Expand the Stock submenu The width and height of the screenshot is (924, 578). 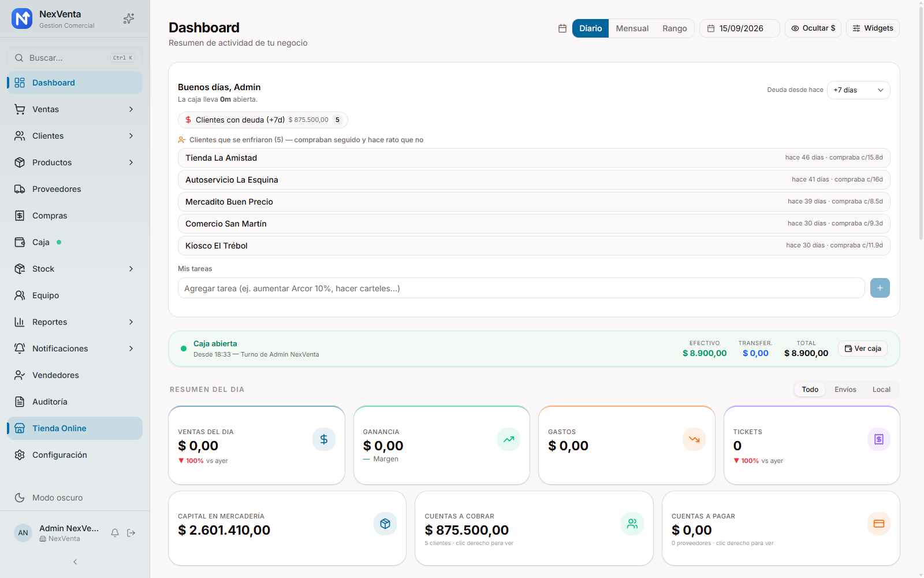coord(131,269)
